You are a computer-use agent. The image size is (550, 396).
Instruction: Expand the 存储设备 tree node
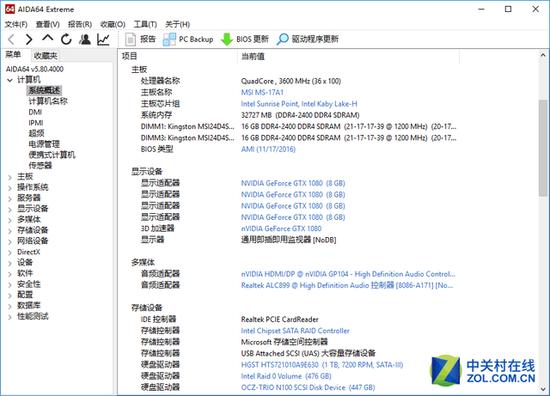click(x=10, y=231)
